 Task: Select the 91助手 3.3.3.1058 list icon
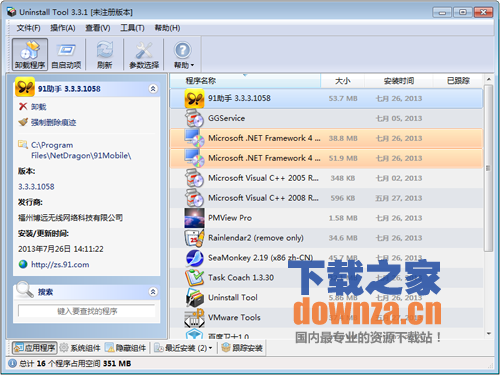[194, 99]
